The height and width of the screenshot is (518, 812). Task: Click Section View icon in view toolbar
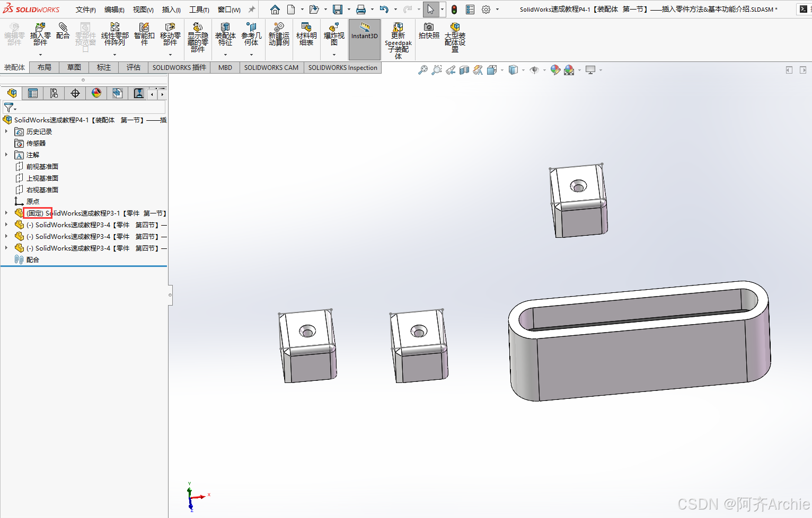point(464,70)
